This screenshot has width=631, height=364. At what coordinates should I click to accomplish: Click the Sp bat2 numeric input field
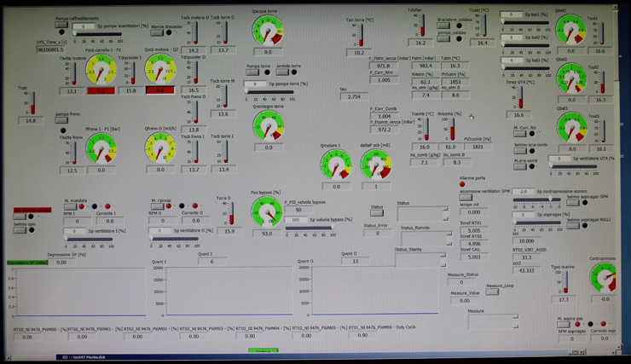pyautogui.click(x=512, y=38)
